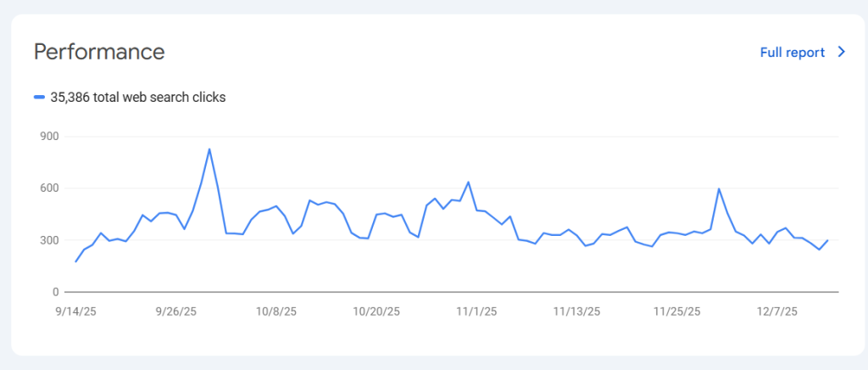Image resolution: width=868 pixels, height=370 pixels.
Task: Click the 10/8/25 date label
Action: click(275, 311)
